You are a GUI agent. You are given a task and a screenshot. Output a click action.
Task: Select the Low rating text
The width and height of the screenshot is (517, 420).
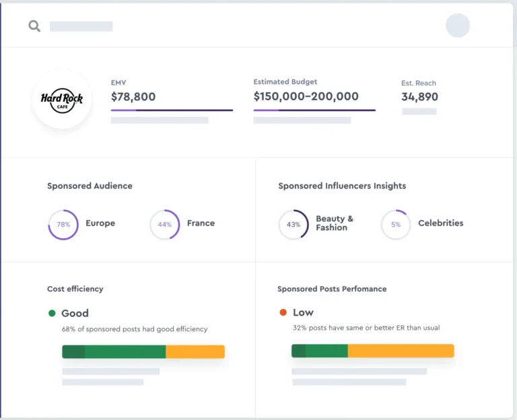[303, 312]
